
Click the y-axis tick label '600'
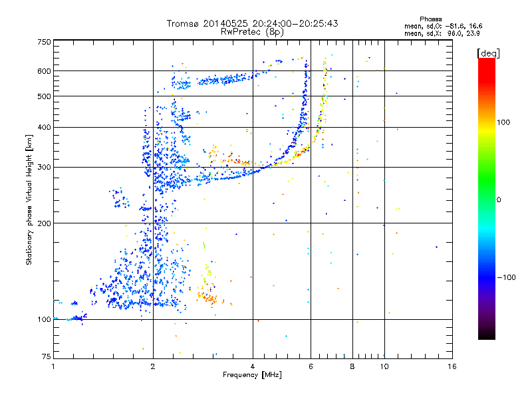point(44,71)
